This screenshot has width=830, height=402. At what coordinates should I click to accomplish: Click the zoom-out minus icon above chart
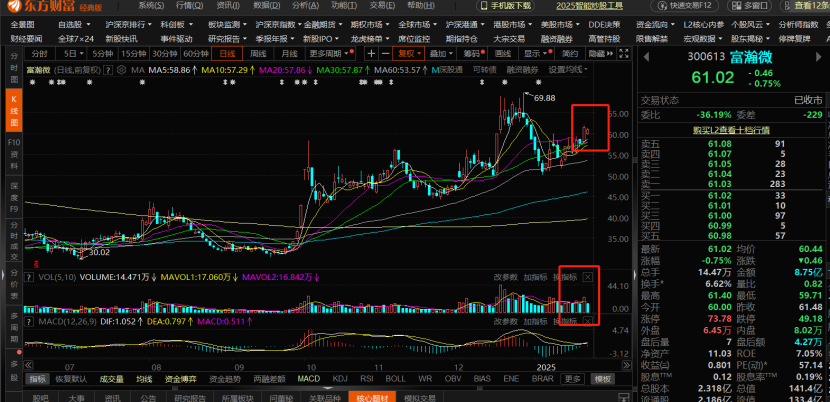pyautogui.click(x=386, y=53)
